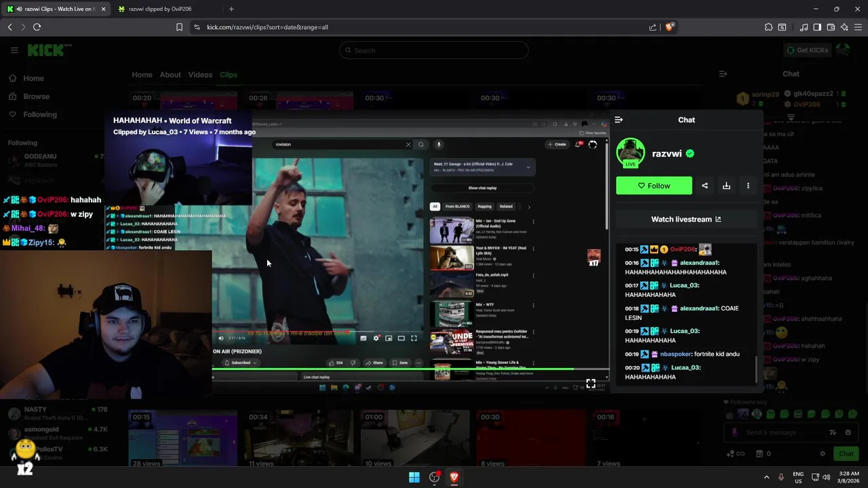Image resolution: width=868 pixels, height=488 pixels.
Task: Click the Brave icon in taskbar
Action: (454, 477)
